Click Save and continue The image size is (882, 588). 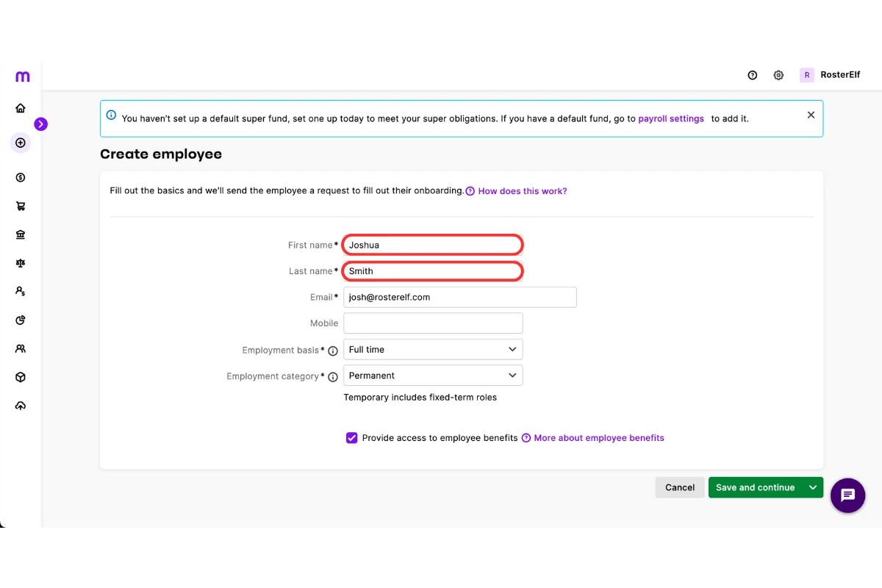(756, 487)
